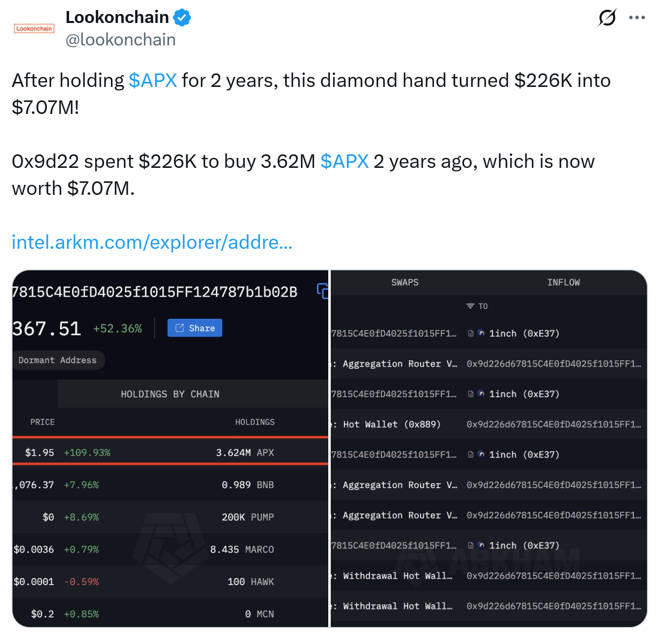Open the Lookonchain profile avatar
The height and width of the screenshot is (644, 662).
pyautogui.click(x=34, y=29)
